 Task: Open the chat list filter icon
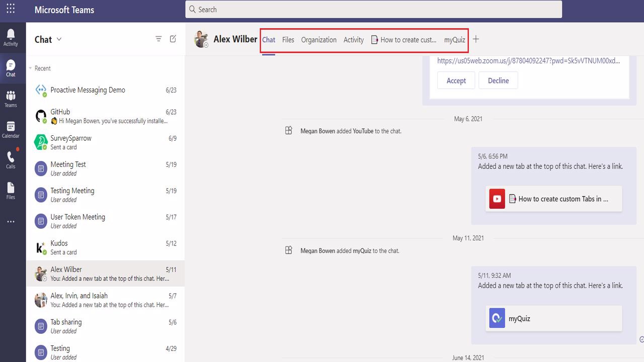point(158,39)
